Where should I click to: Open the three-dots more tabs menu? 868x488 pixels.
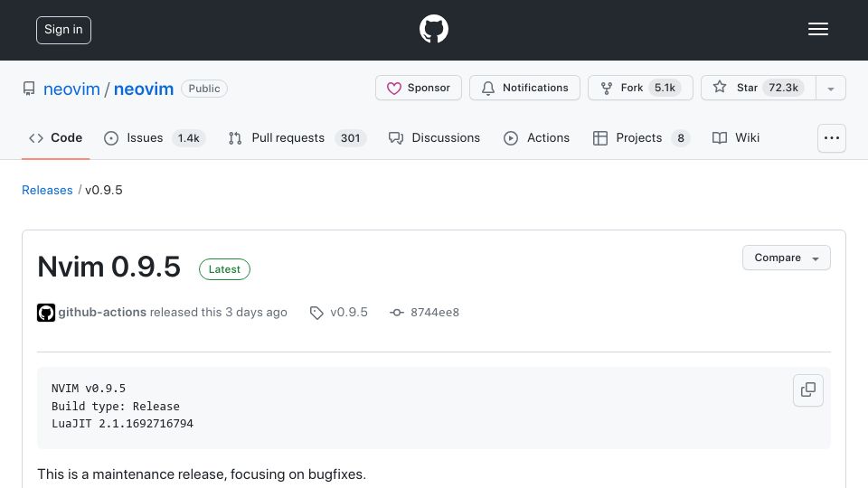pos(832,137)
